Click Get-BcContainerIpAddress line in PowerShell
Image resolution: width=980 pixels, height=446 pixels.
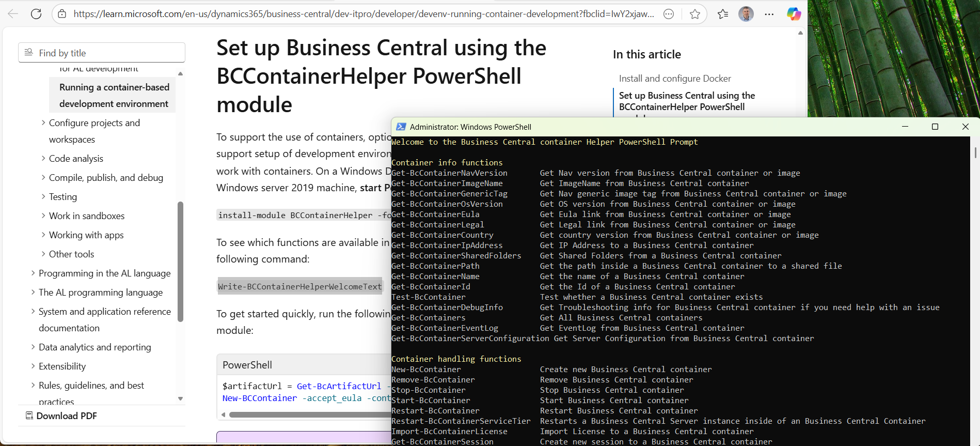point(447,245)
